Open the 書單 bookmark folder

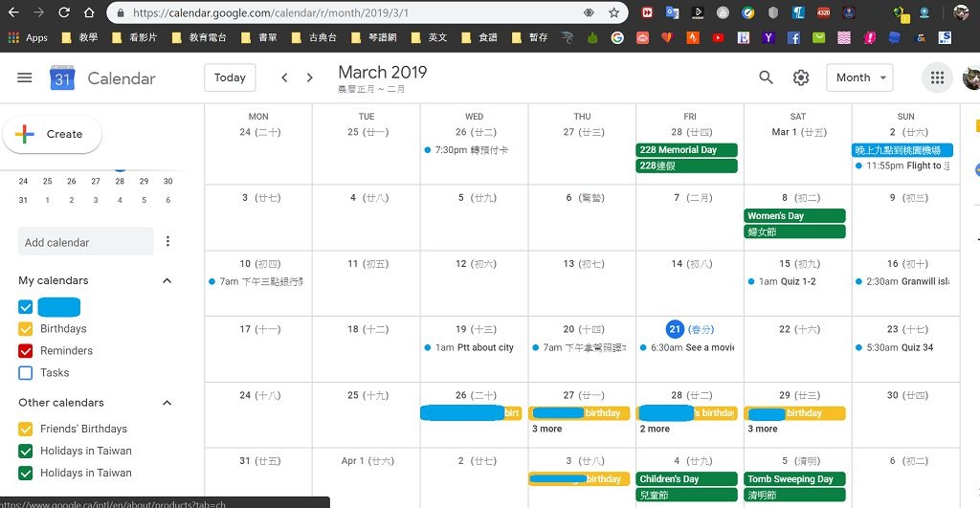click(x=258, y=37)
